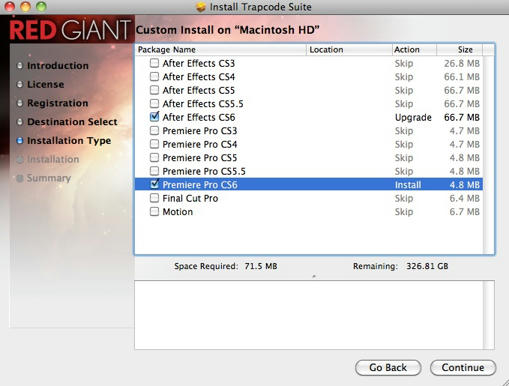Click the green zoom window button
Screen dimensions: 509x386
tap(41, 6)
